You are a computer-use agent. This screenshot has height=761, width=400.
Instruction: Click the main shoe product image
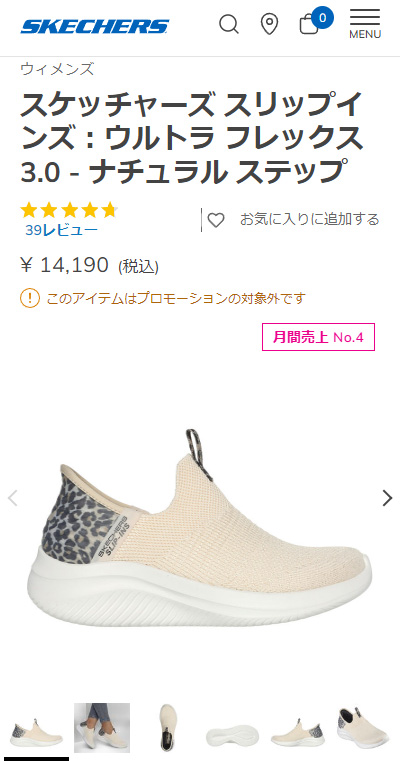pos(200,528)
